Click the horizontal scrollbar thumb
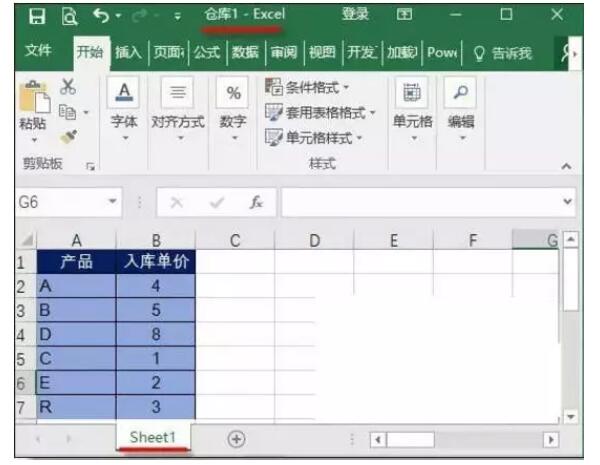The width and height of the screenshot is (600, 465). (411, 439)
